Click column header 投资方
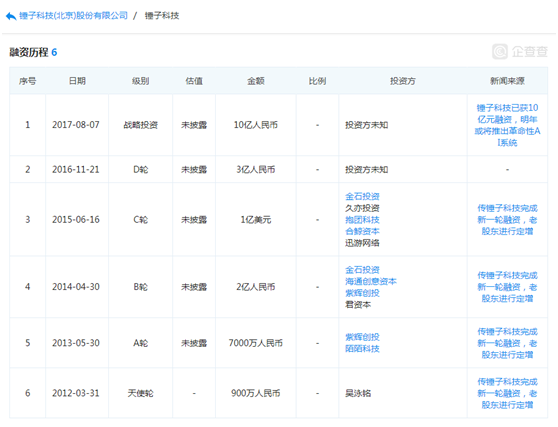This screenshot has width=558, height=427. 403,81
